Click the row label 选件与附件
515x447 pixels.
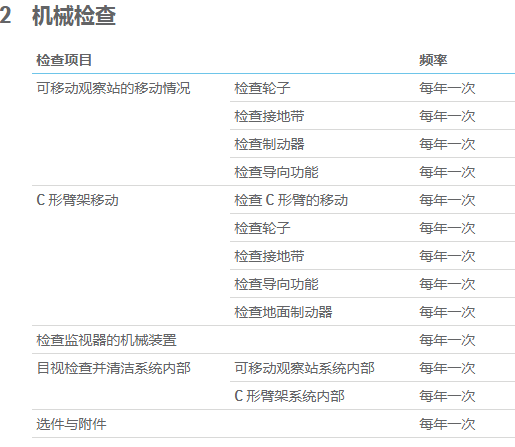pos(71,424)
